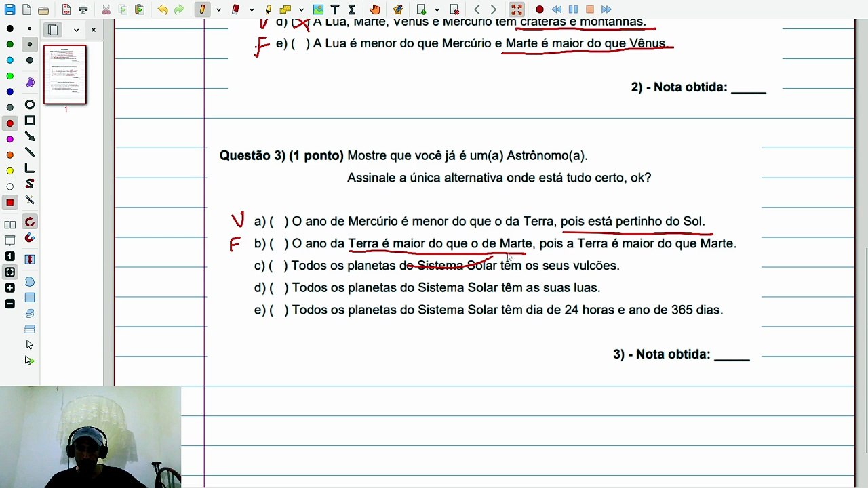Click the text 'Questão 3) (1 ponto)'
Viewport: 868px width, 488px height.
point(281,156)
